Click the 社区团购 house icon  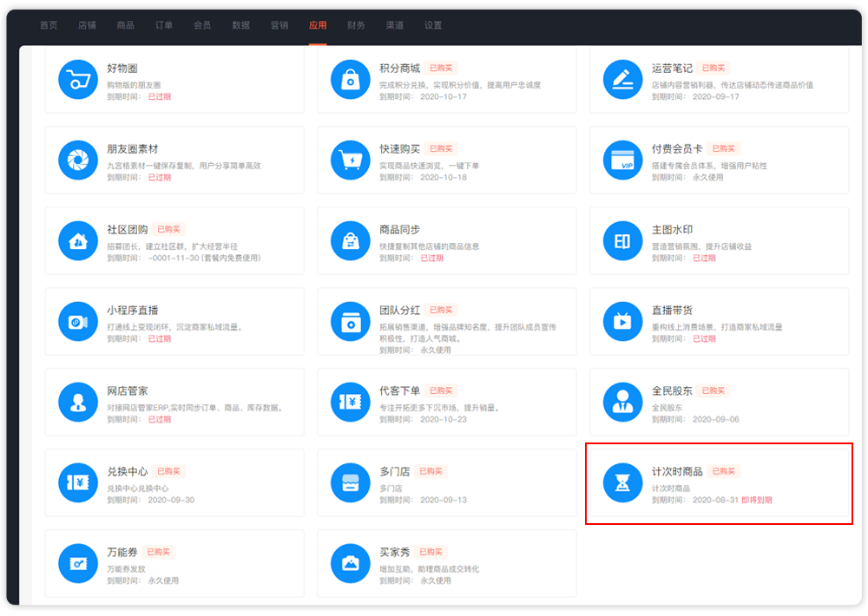pyautogui.click(x=77, y=241)
